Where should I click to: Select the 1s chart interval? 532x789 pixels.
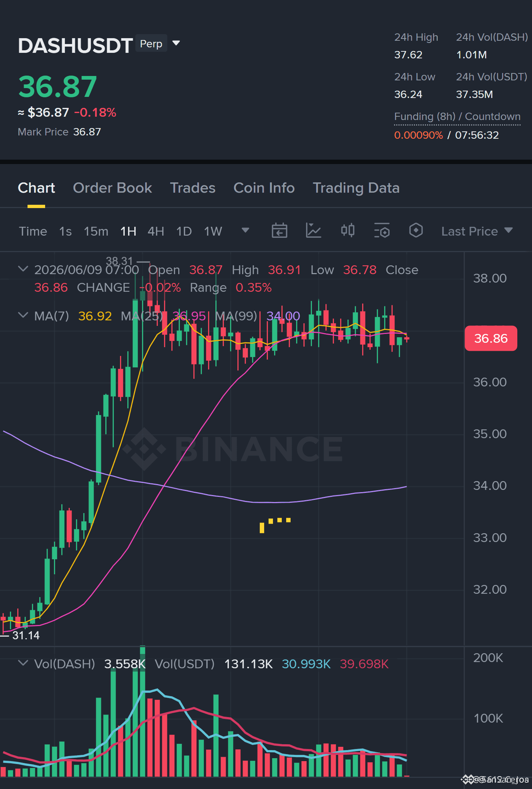65,231
